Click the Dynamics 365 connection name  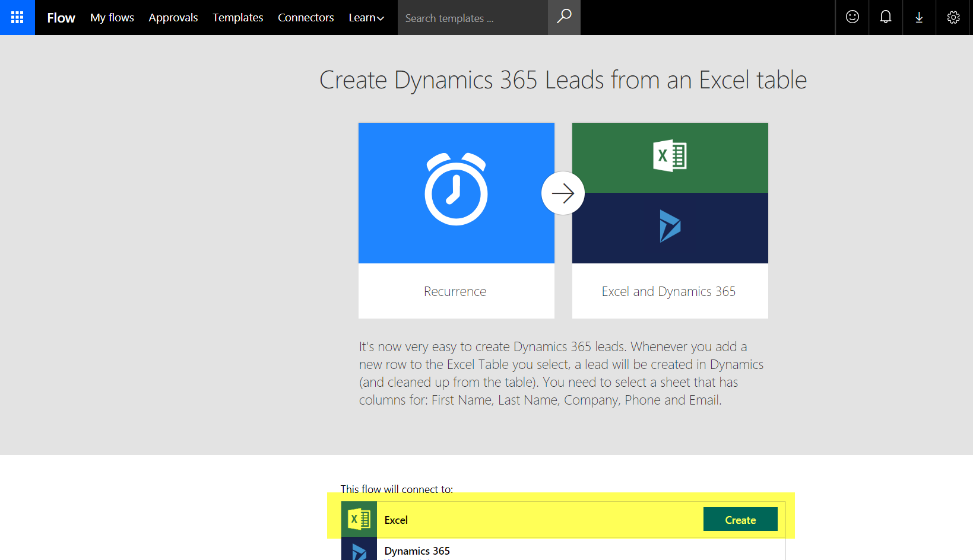(417, 551)
